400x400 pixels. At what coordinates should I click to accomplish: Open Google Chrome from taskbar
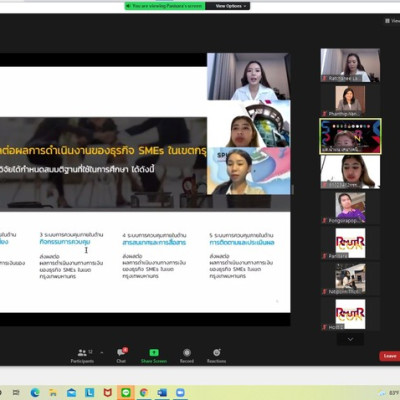pos(144,393)
